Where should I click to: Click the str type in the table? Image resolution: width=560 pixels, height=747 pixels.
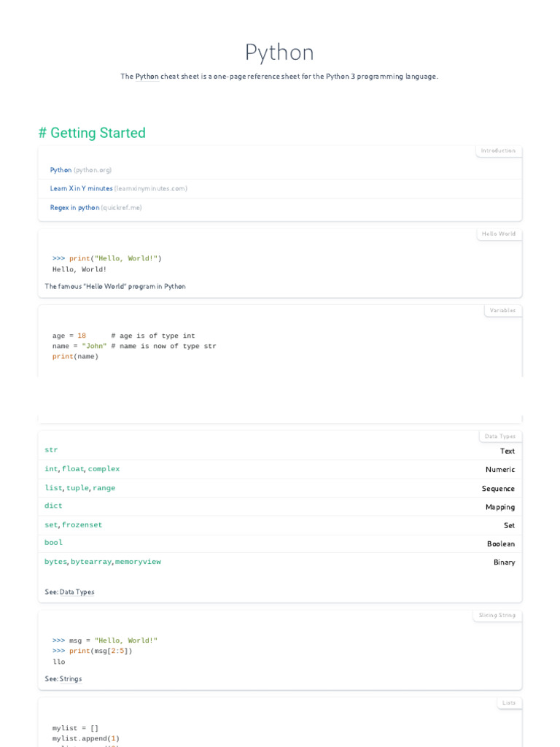click(51, 450)
